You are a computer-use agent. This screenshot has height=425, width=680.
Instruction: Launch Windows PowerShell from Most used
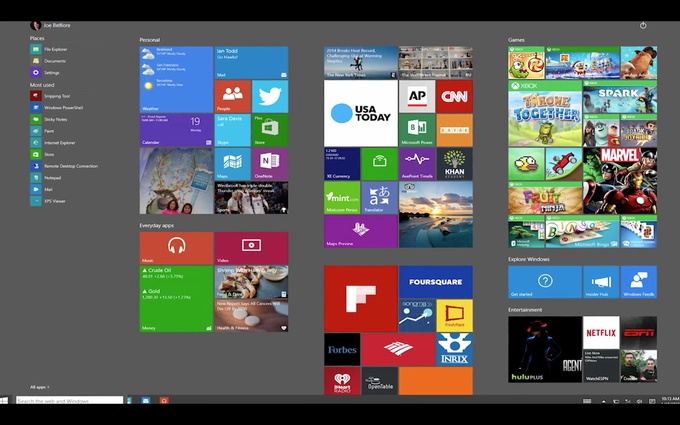(x=56, y=108)
